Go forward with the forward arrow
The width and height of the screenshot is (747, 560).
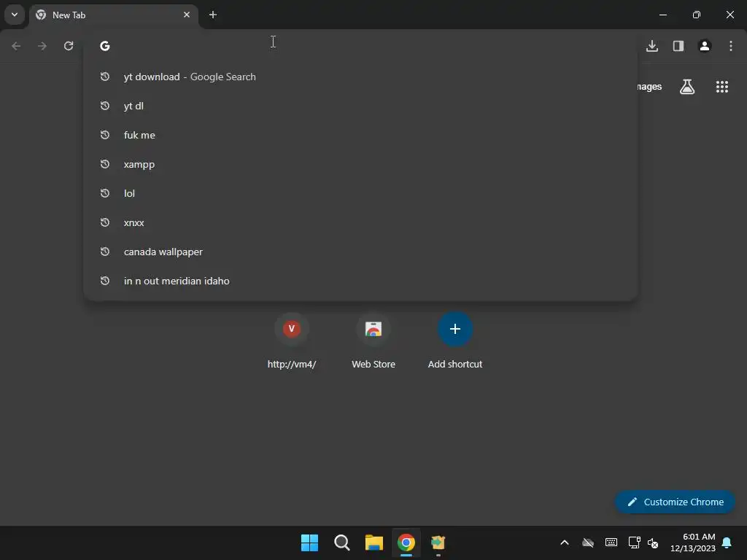(42, 46)
